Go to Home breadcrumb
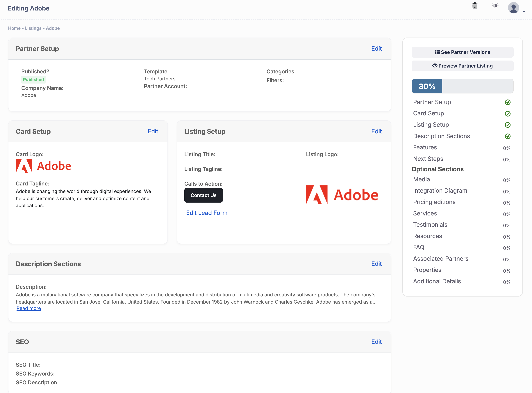The height and width of the screenshot is (393, 532). coord(14,28)
